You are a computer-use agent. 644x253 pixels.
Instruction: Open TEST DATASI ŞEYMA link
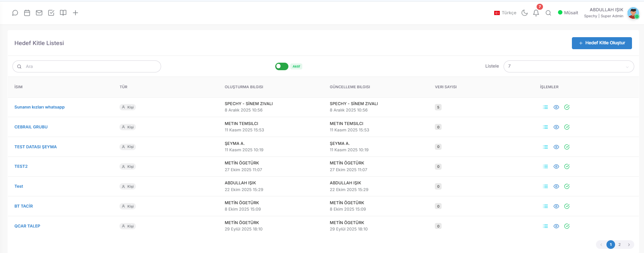point(36,147)
